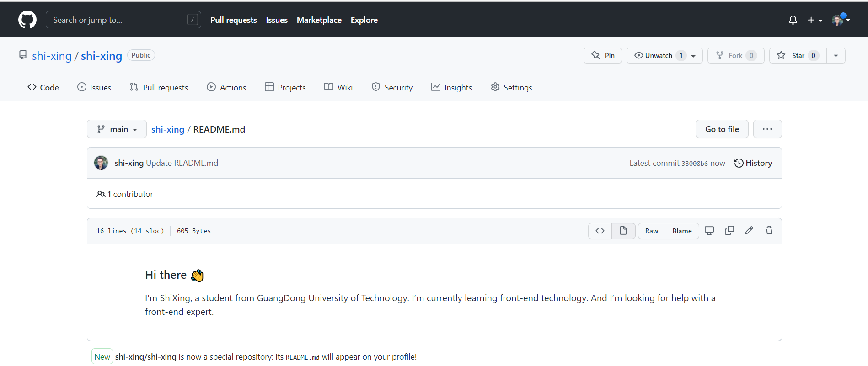
Task: Pin this repository to profile
Action: click(x=602, y=55)
